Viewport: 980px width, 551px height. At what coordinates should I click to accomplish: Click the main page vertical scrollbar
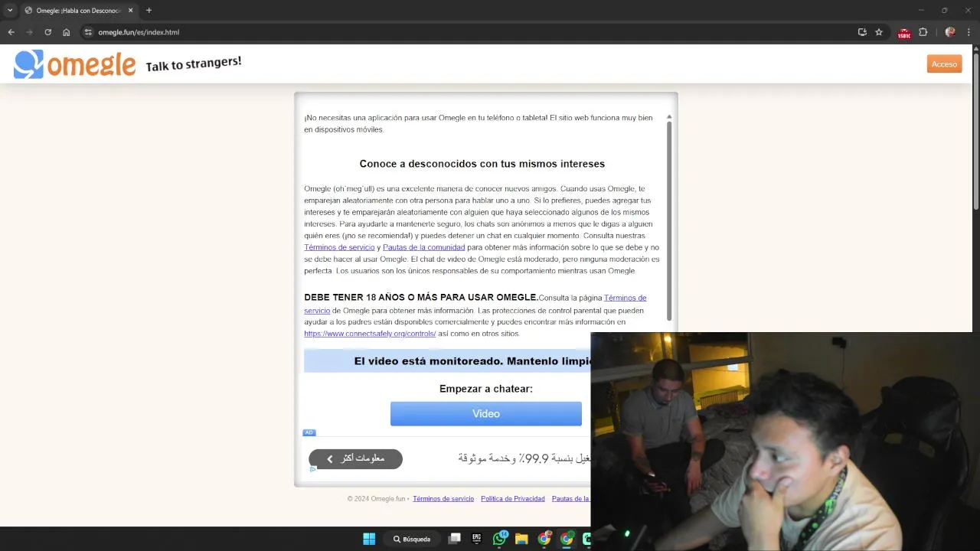pyautogui.click(x=975, y=130)
